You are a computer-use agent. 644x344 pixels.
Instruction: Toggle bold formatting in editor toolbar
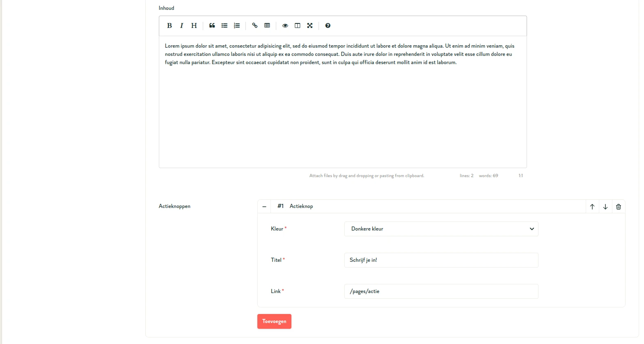point(170,25)
